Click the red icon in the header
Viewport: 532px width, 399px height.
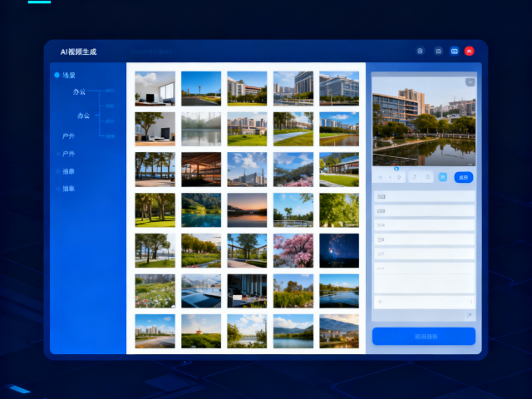click(470, 51)
